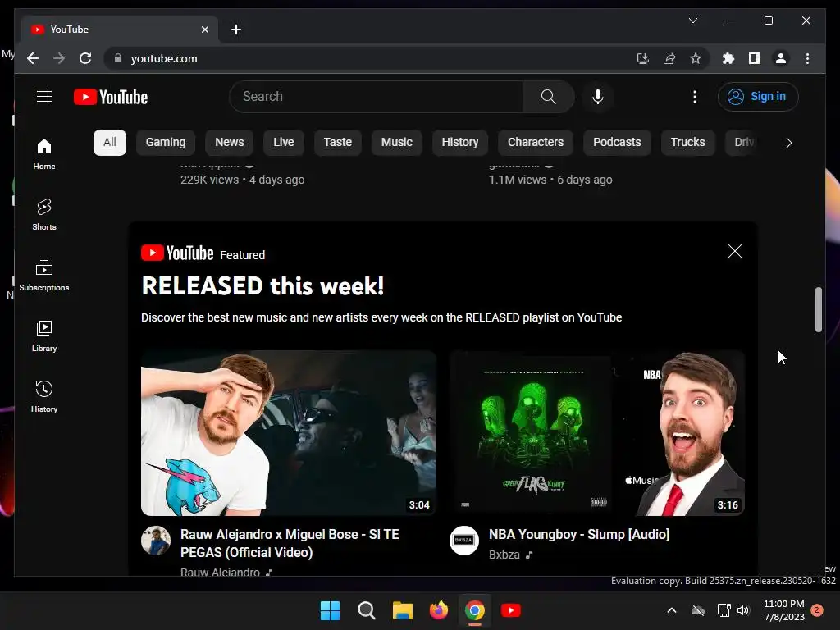840x630 pixels.
Task: Close the YouTube browser tab
Action: click(204, 30)
